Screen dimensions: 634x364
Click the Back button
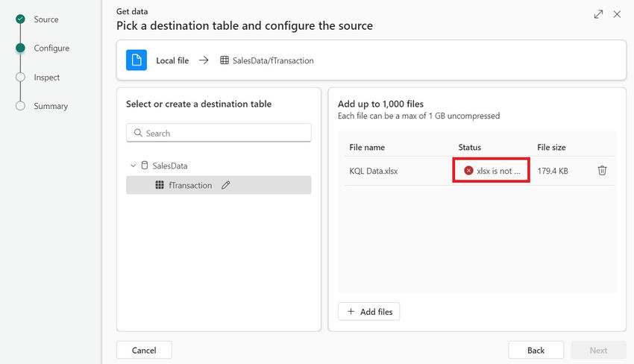(x=536, y=350)
